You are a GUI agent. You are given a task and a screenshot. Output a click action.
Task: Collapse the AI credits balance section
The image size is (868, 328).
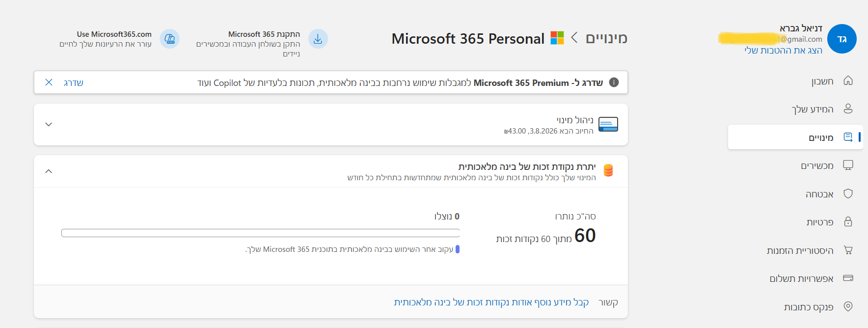(49, 171)
